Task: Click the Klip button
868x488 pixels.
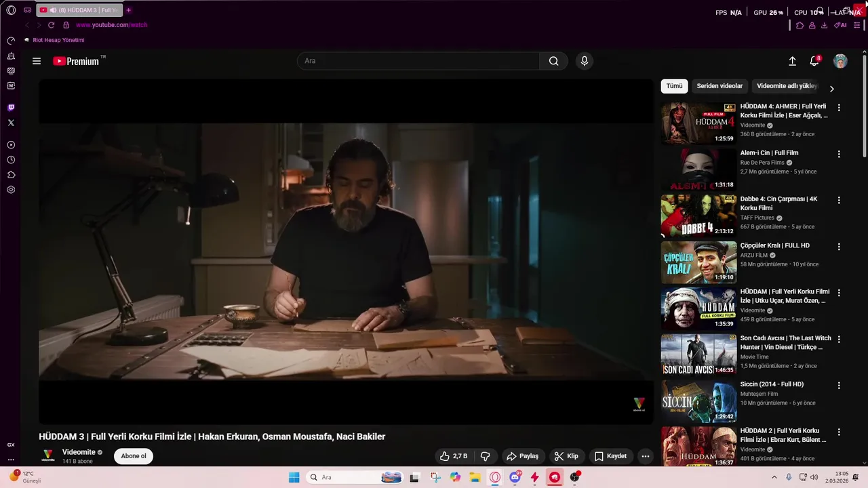Action: pos(566,456)
